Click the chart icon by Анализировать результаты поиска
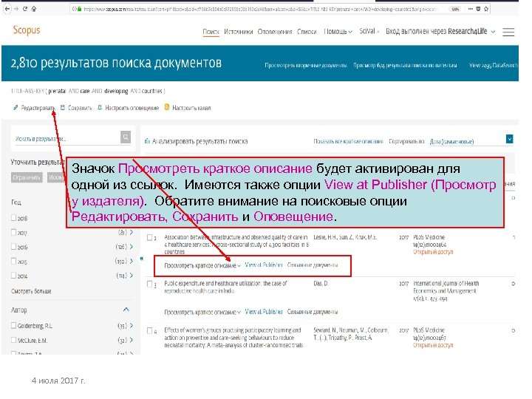The height and width of the screenshot is (399, 532). click(147, 141)
